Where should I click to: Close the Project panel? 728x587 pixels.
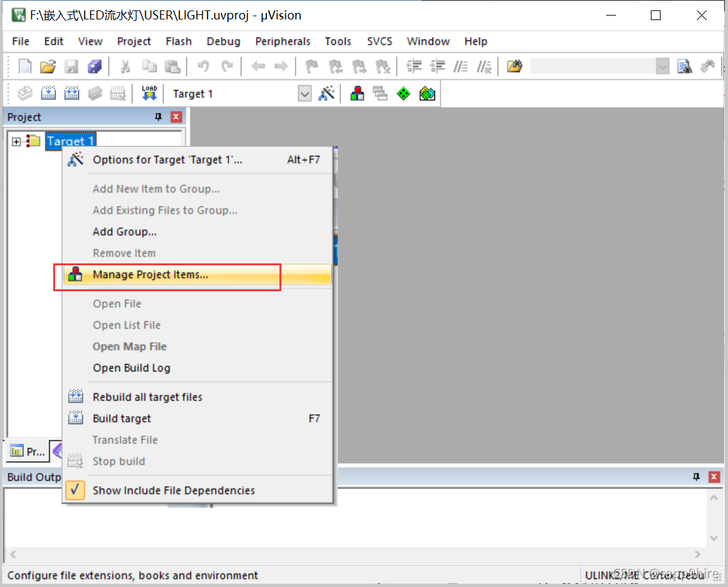[x=176, y=117]
